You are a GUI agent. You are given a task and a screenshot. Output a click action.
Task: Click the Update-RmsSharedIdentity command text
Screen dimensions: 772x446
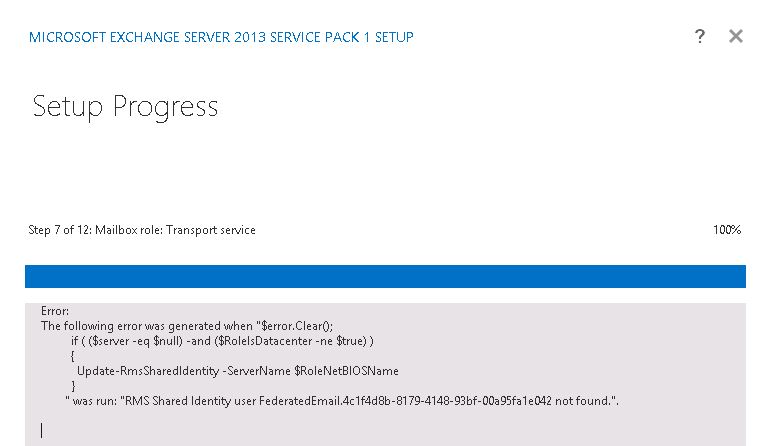pyautogui.click(x=148, y=371)
